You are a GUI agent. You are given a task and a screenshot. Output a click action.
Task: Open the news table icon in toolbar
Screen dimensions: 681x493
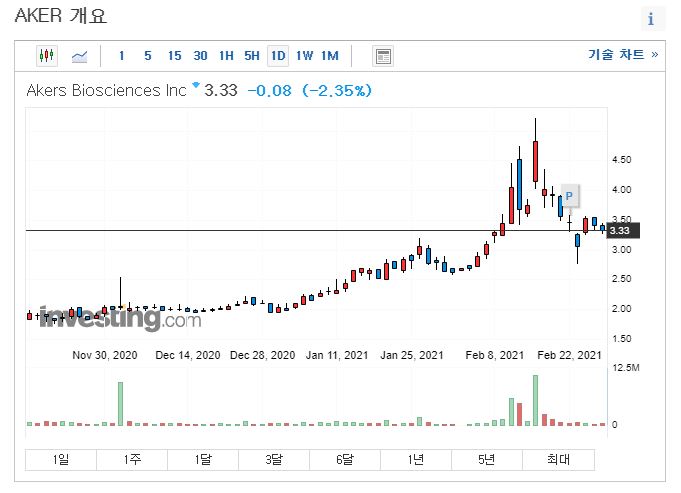point(383,56)
